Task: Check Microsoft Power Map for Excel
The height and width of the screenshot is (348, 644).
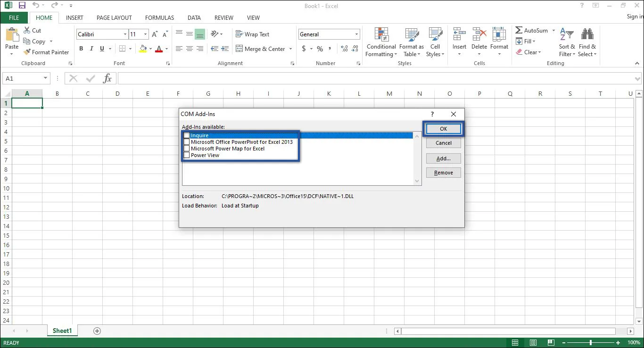Action: click(x=186, y=148)
